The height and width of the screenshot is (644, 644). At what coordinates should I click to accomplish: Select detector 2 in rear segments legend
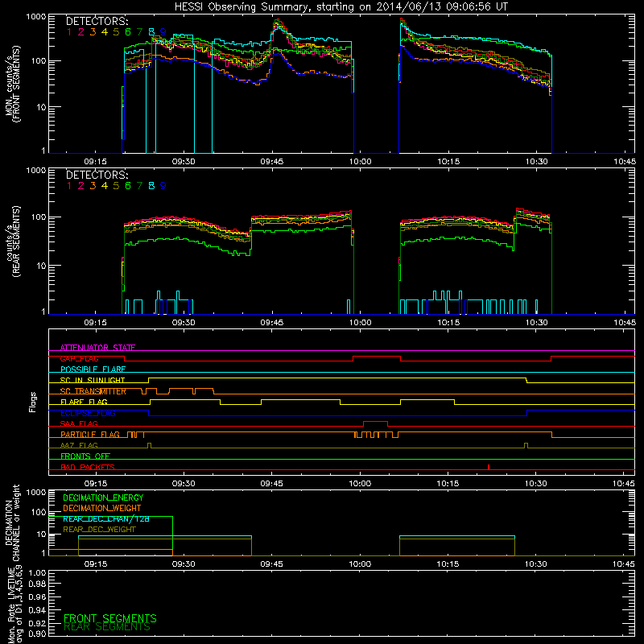point(81,186)
